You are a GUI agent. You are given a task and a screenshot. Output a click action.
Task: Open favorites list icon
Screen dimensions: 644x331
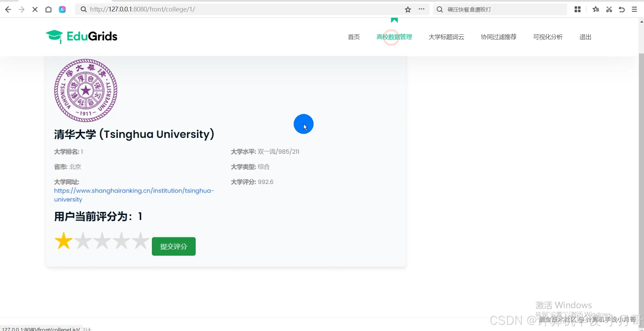click(595, 10)
